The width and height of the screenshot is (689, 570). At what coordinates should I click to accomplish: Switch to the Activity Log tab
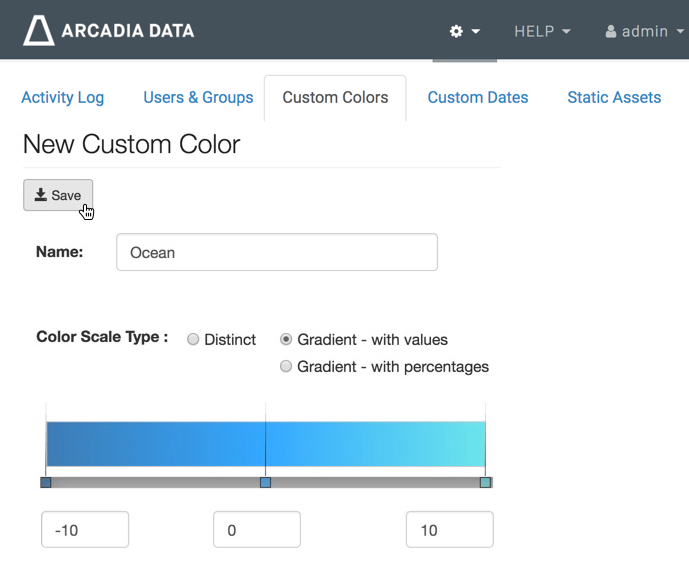[62, 97]
